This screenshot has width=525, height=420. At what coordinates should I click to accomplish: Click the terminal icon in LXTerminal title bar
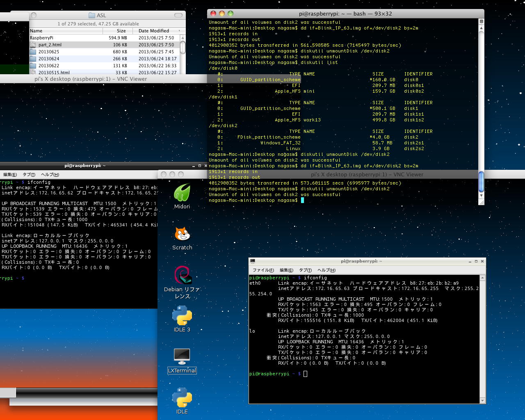click(253, 261)
